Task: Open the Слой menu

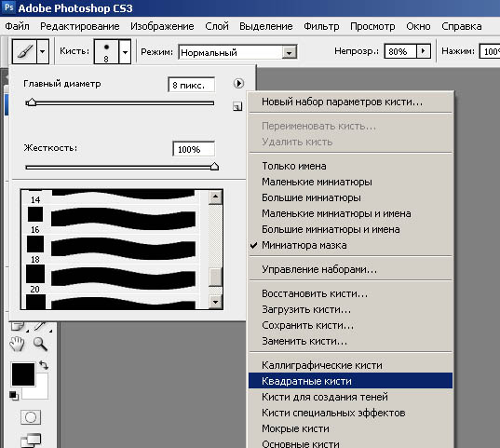Action: pyautogui.click(x=217, y=26)
